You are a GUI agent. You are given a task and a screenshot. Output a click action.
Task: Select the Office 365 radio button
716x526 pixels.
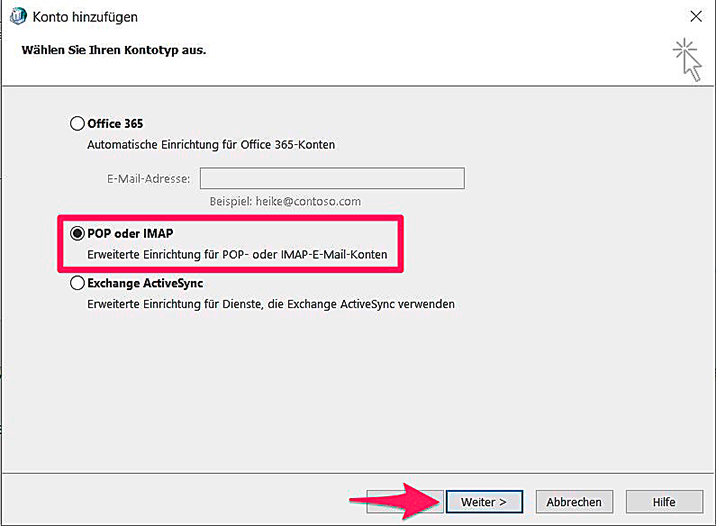[77, 123]
